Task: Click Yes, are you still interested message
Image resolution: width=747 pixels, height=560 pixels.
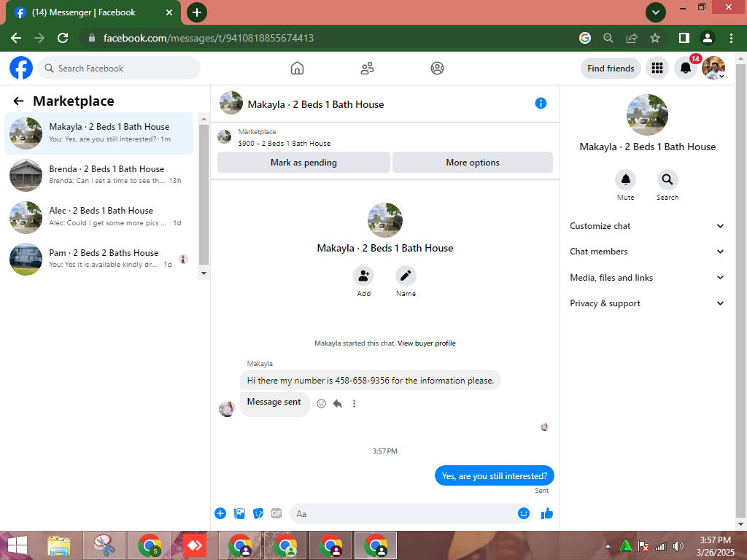Action: tap(495, 475)
